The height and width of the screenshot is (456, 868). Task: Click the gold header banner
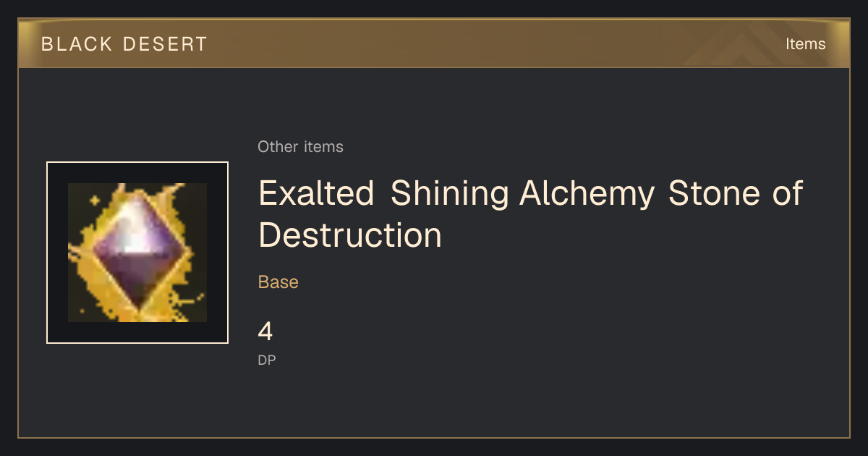434,43
